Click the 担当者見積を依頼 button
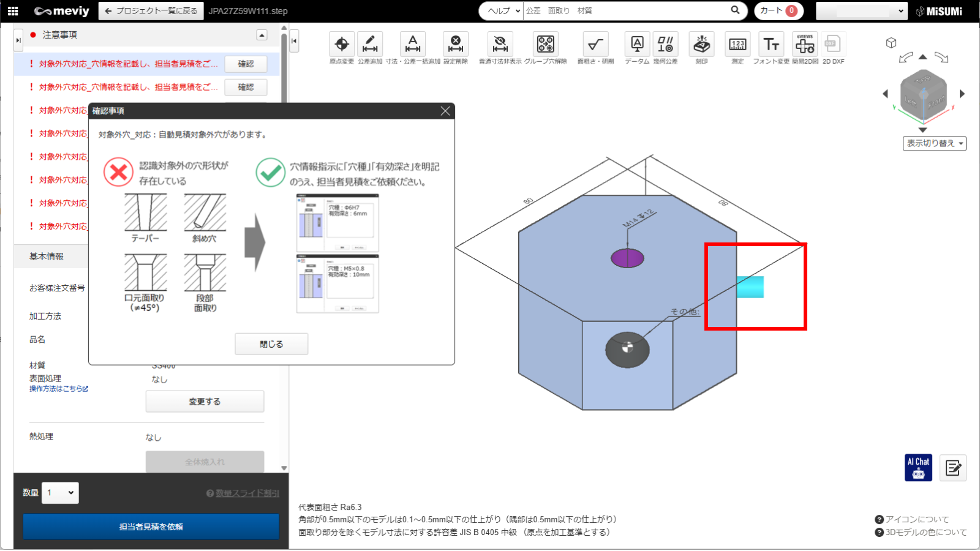 (x=151, y=527)
